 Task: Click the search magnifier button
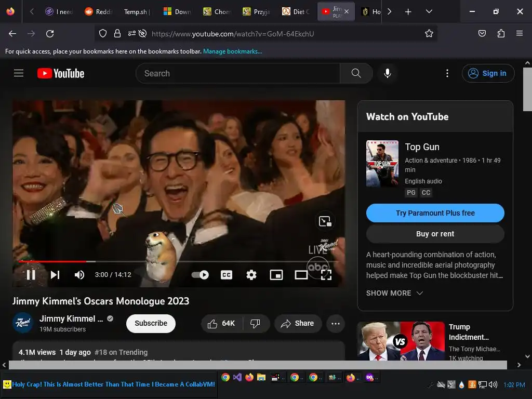click(356, 73)
